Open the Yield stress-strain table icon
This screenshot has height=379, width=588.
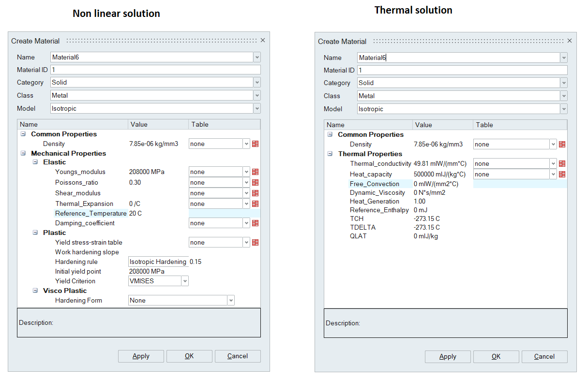[x=256, y=243]
